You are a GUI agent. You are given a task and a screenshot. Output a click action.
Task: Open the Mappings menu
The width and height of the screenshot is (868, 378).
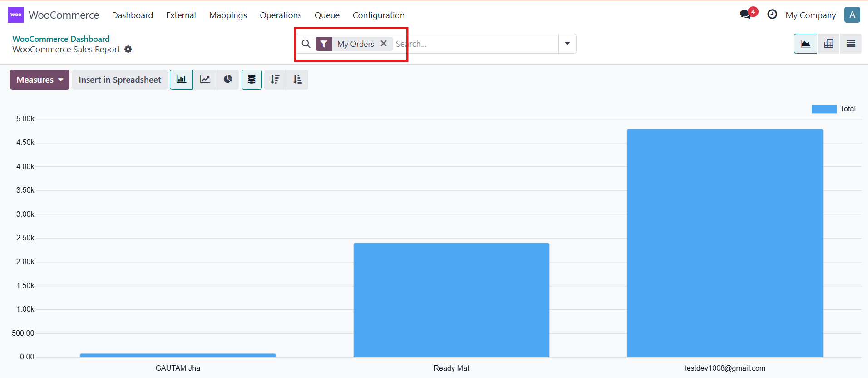click(228, 15)
